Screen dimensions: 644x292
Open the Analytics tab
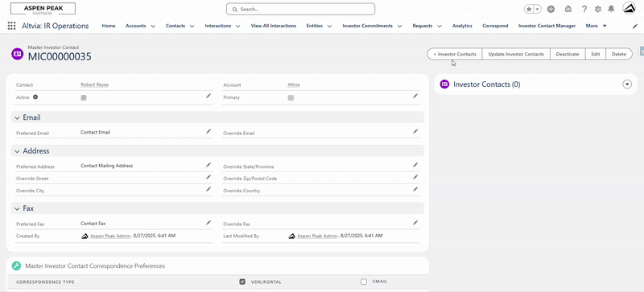point(462,26)
